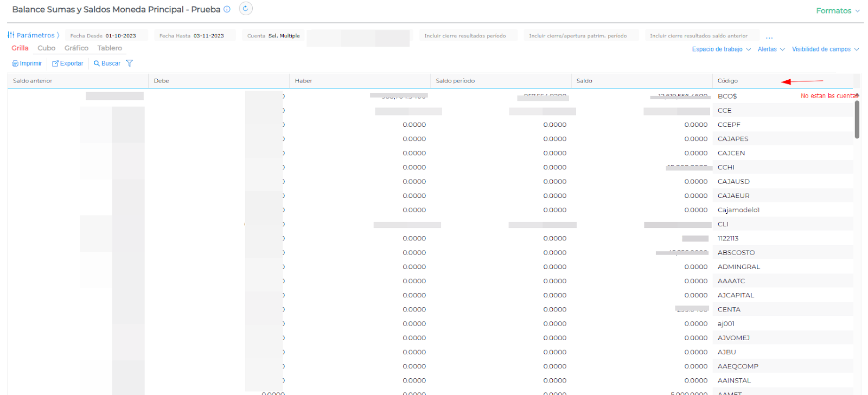This screenshot has width=868, height=395.
Task: Click the Buscar search button
Action: (x=107, y=63)
